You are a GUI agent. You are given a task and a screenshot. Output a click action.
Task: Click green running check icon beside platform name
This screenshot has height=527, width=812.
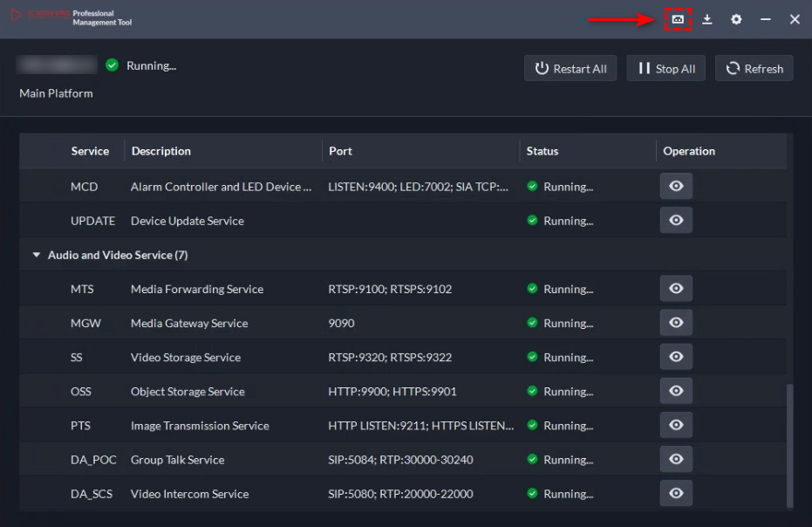pyautogui.click(x=112, y=65)
